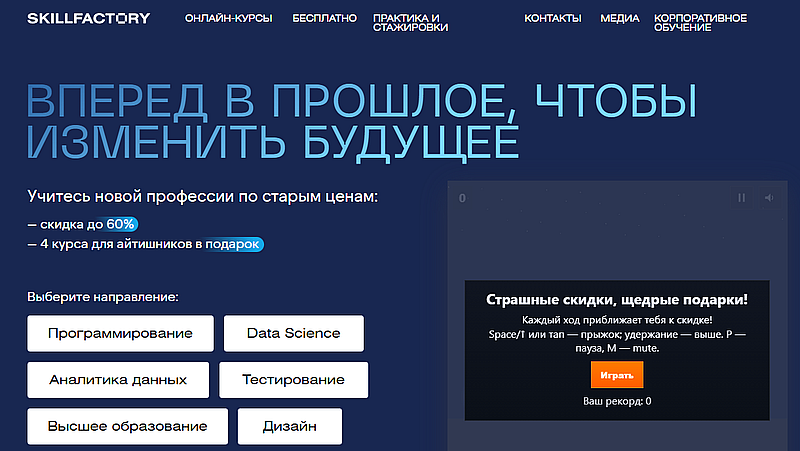Pause the game with pause icon
The image size is (800, 451).
tap(741, 197)
